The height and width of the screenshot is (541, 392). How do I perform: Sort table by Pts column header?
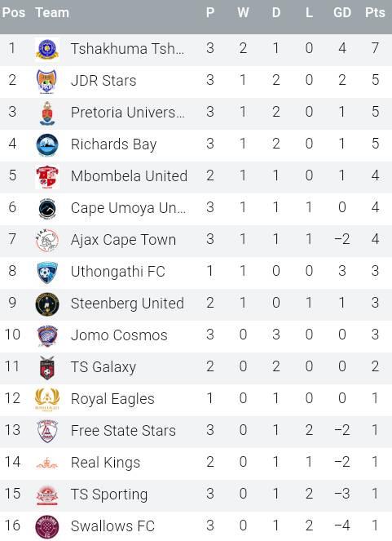click(x=375, y=13)
